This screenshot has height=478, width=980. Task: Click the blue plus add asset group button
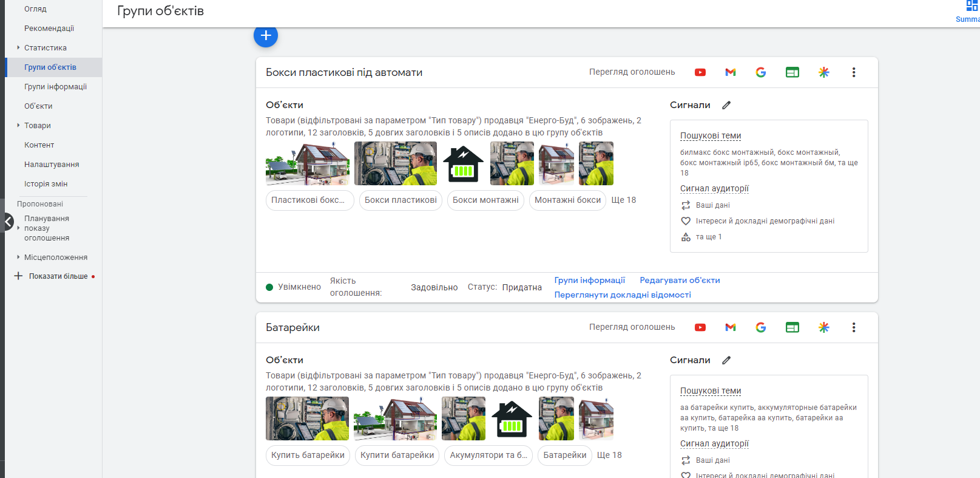(x=266, y=36)
